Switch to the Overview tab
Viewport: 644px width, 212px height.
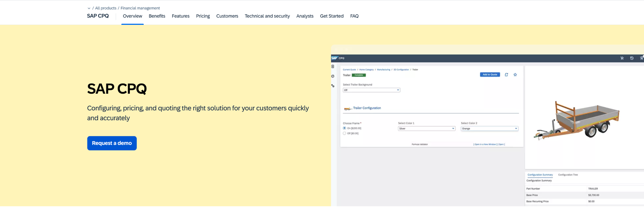132,16
